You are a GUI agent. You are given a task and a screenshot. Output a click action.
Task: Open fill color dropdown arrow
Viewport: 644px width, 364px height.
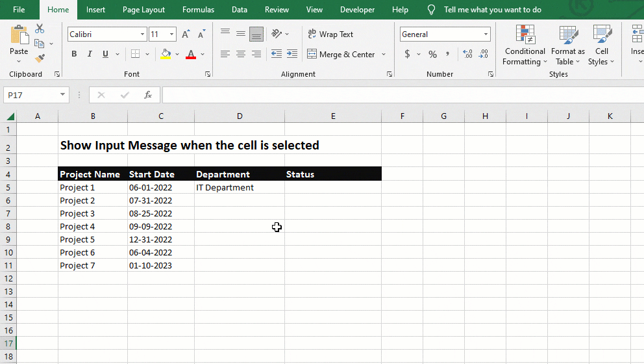[x=177, y=54]
